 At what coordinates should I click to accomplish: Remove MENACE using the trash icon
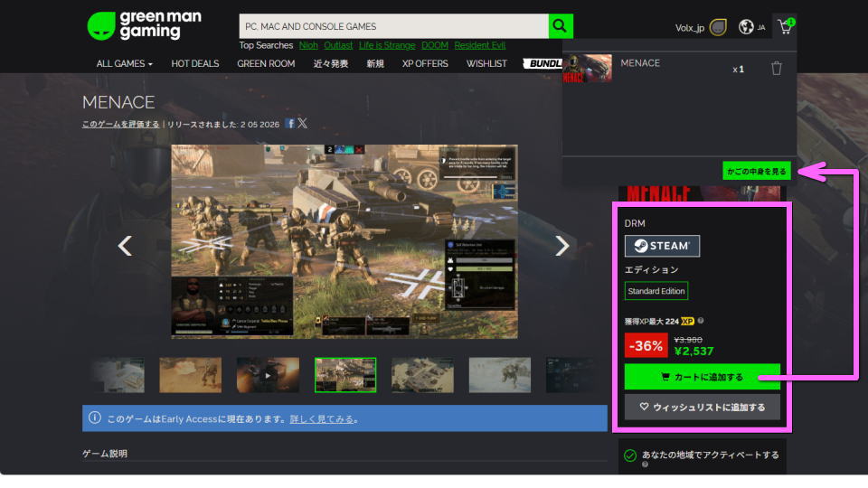[776, 69]
